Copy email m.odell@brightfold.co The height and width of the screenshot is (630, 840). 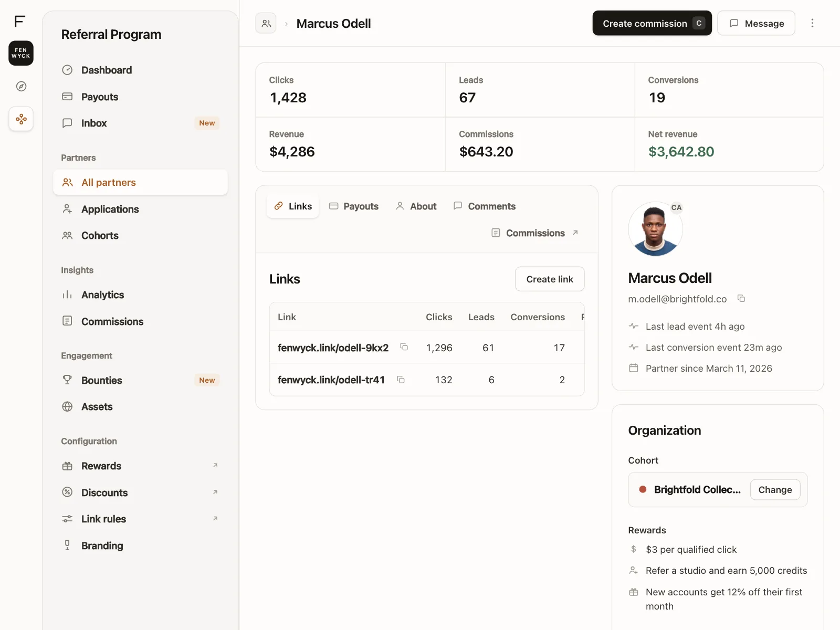click(x=741, y=298)
